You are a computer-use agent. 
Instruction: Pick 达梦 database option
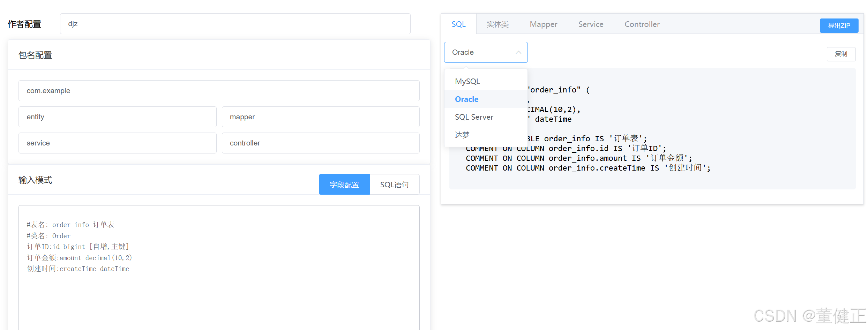coord(486,135)
